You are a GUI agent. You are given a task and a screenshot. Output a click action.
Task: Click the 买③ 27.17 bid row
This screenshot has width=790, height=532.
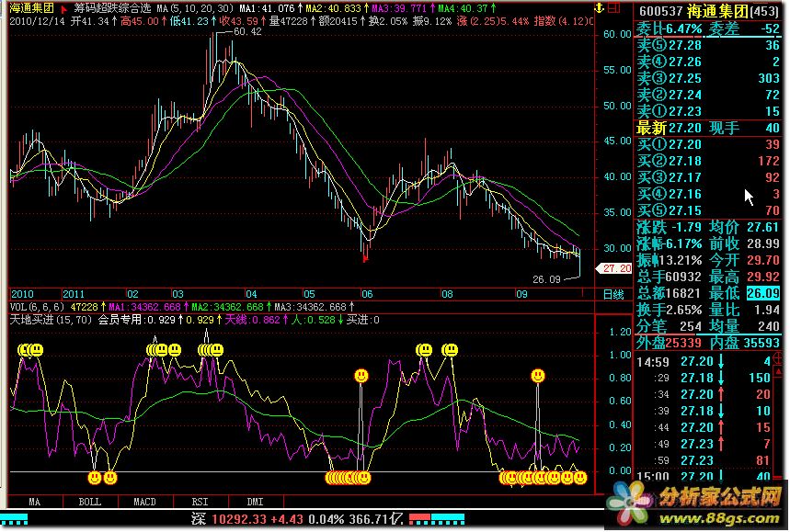[708, 177]
